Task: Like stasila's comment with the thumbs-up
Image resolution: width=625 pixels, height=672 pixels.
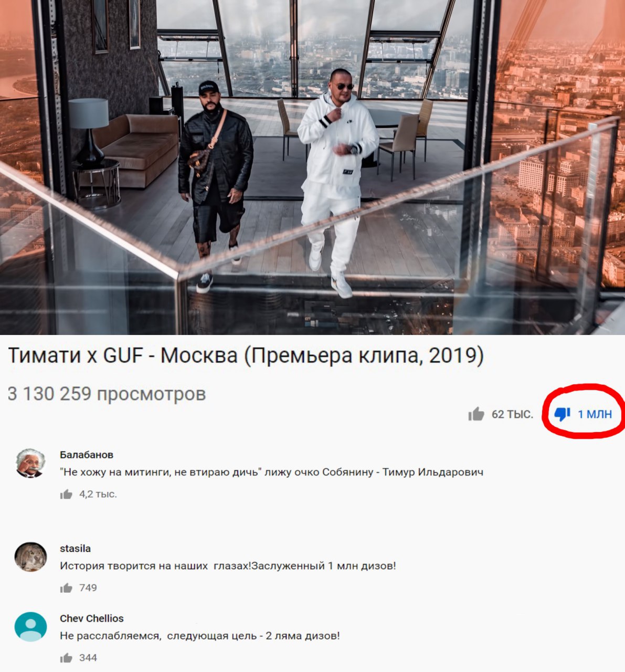Action: tap(66, 588)
